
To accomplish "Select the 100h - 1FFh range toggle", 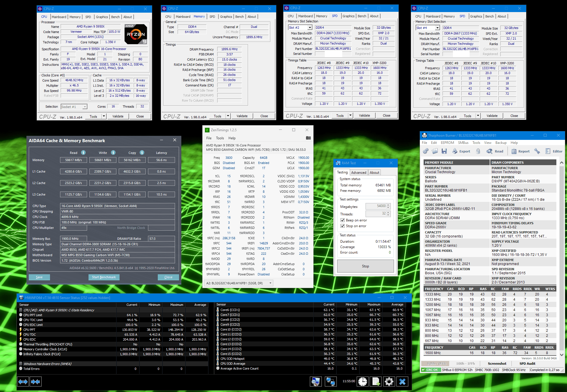I will [465, 364].
